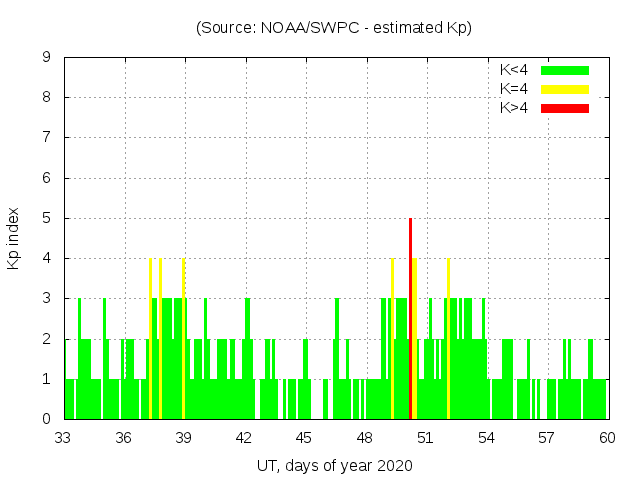Click the x-axis tick label 45
Viewport: 640px width, 480px height.
(x=305, y=438)
